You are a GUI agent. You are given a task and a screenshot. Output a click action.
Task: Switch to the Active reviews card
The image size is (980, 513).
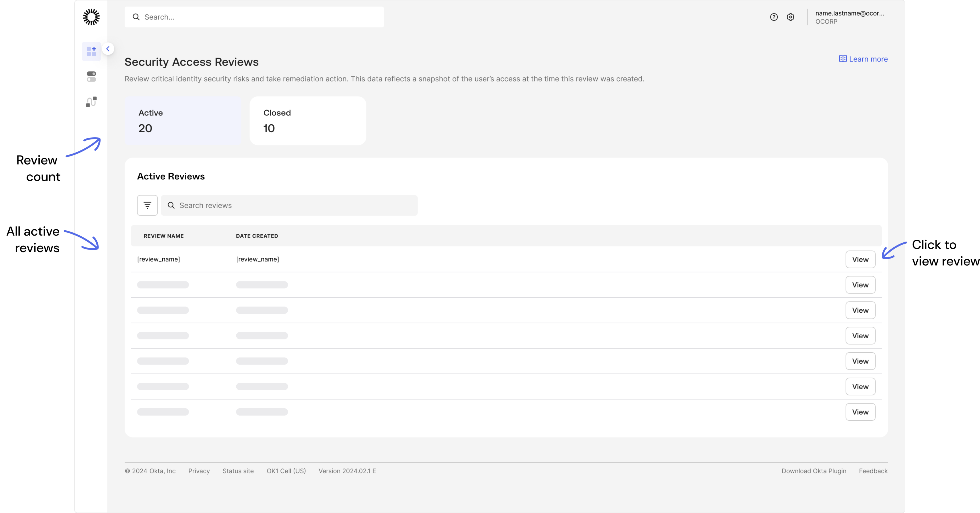pos(183,121)
